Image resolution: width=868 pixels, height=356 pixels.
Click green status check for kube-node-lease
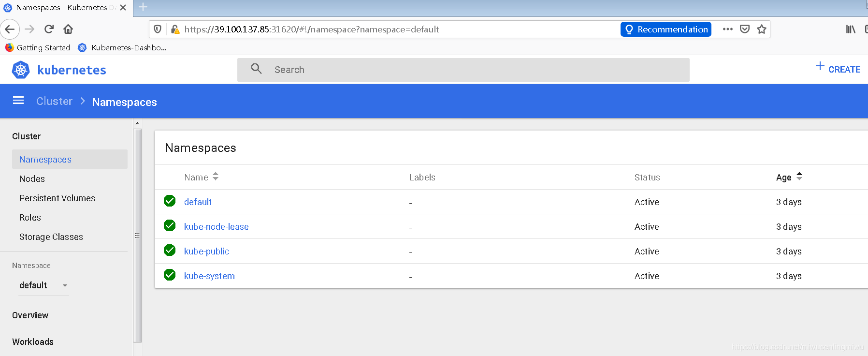[170, 225]
